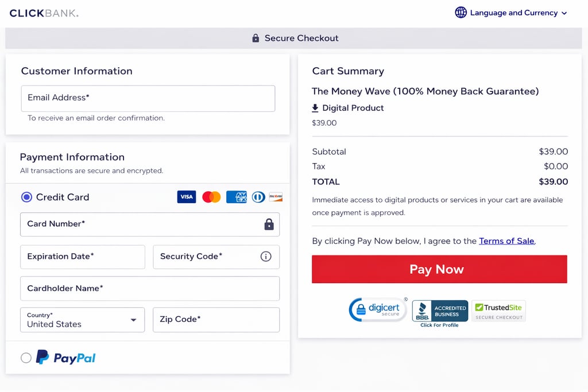588x392 pixels.
Task: Click the TrustedSite secure checkout badge
Action: (498, 311)
